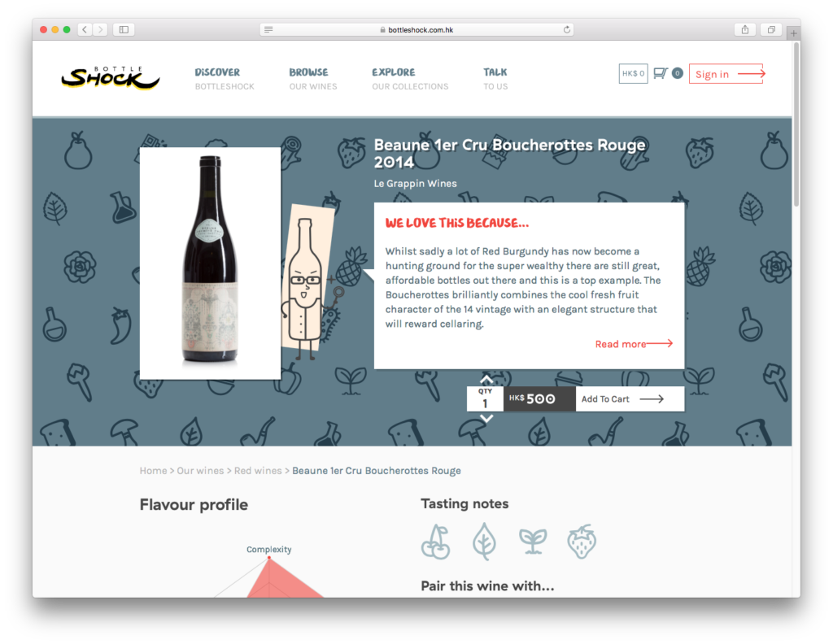Go to Red wines breadcrumb
The image size is (833, 644).
point(258,470)
